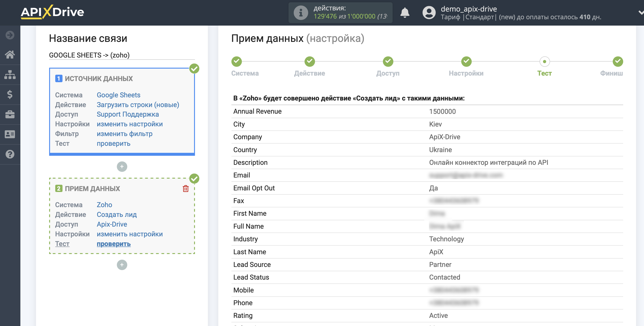Select the Company value ApiX-Drive

[445, 137]
